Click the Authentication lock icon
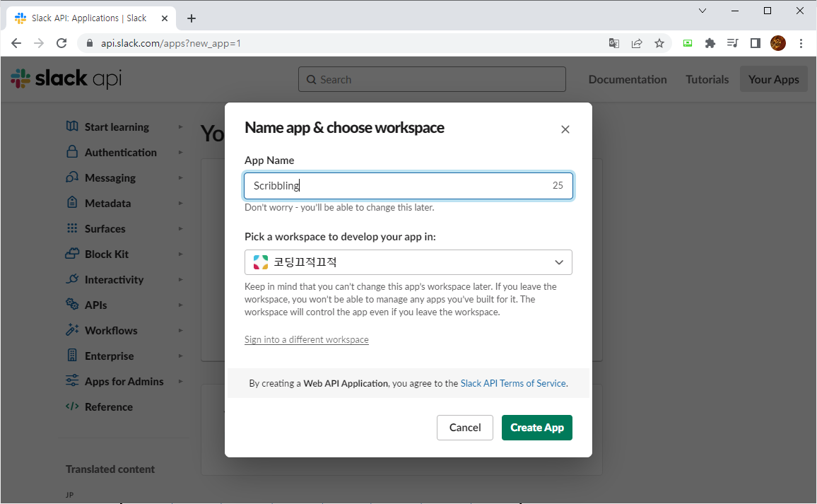Viewport: 817px width, 504px height. point(72,152)
